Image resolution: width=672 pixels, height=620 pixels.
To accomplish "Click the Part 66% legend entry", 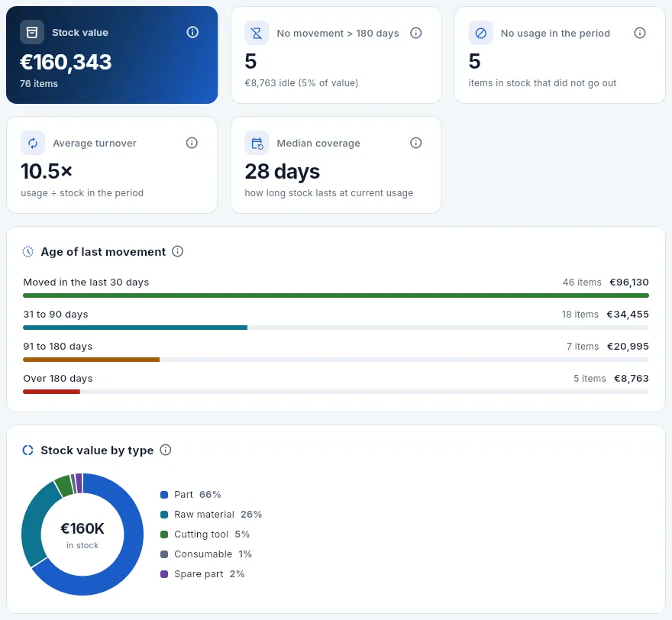I will tap(191, 495).
